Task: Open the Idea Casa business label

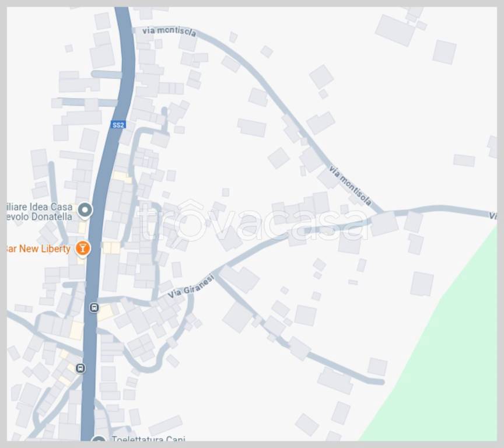Action: click(40, 212)
